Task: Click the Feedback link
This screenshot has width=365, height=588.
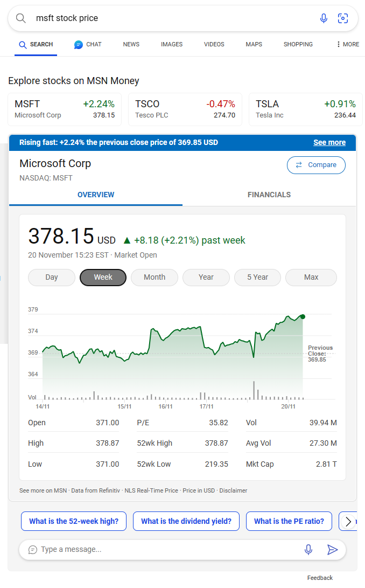Action: 320,578
